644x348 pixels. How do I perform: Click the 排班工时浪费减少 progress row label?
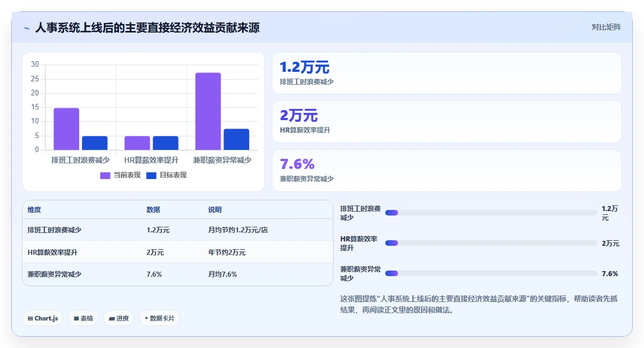360,213
